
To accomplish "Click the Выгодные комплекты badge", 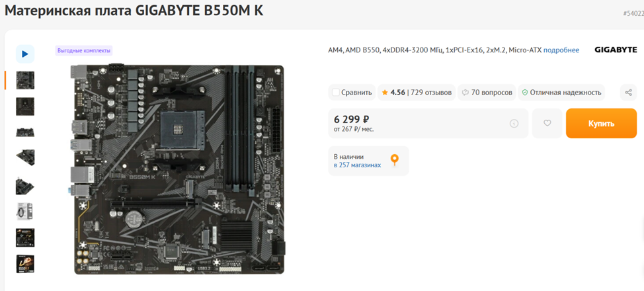I will click(84, 50).
